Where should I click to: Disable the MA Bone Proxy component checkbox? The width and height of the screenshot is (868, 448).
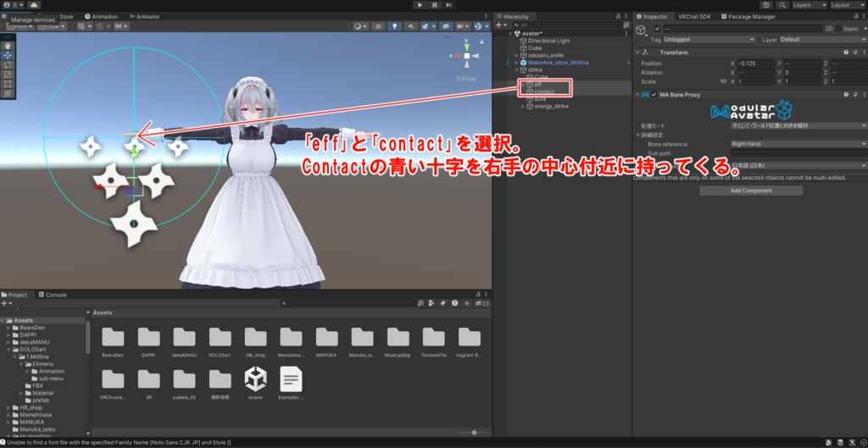(x=654, y=95)
